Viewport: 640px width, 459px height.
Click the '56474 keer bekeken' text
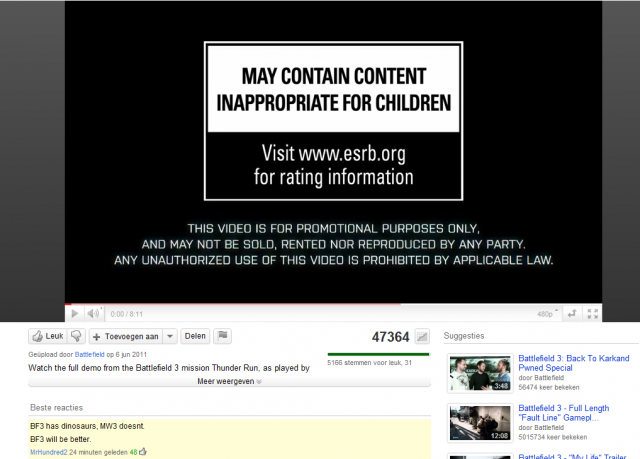[x=549, y=387]
